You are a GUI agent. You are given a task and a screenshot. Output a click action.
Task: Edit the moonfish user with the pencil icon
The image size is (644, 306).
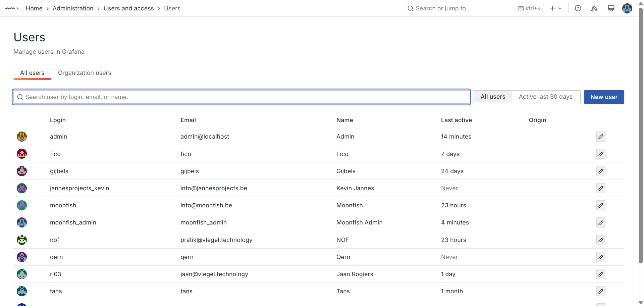[x=601, y=205]
